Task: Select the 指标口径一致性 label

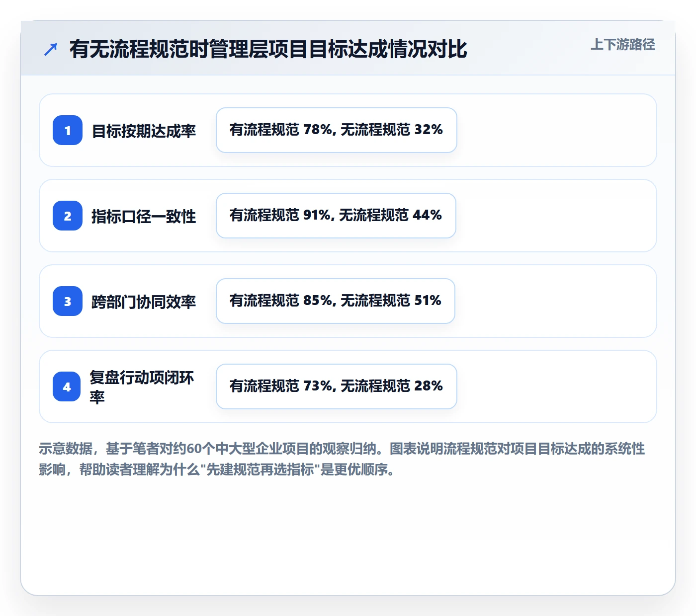Action: tap(144, 217)
